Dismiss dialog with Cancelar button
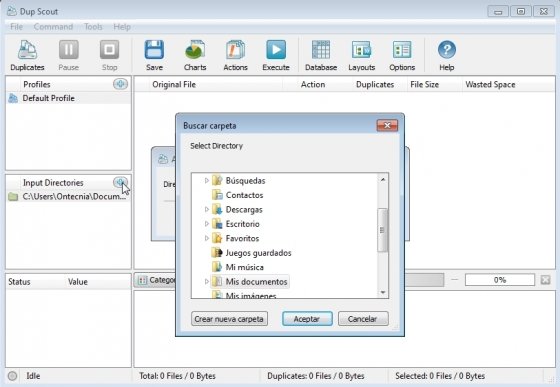This screenshot has height=387, width=560. [363, 319]
